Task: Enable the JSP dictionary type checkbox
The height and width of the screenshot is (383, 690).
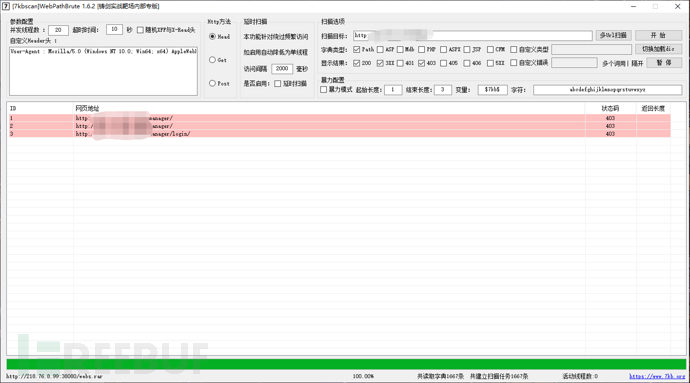Action: pyautogui.click(x=467, y=49)
